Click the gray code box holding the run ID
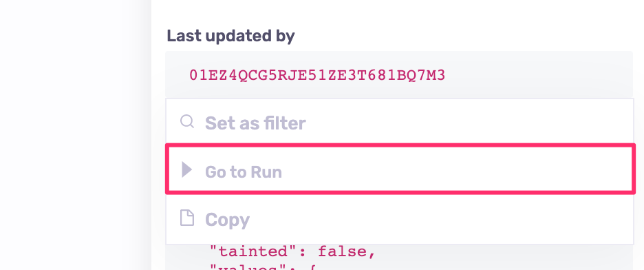The image size is (644, 270). [399, 75]
